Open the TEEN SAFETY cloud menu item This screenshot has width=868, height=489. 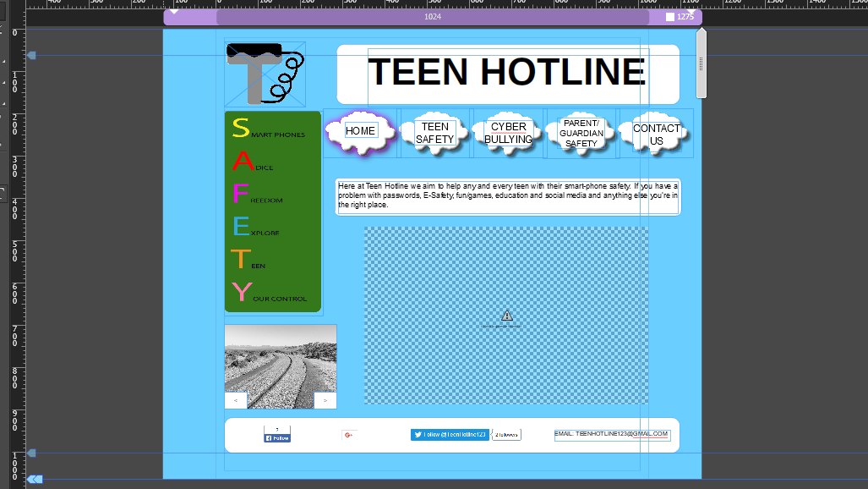point(435,133)
